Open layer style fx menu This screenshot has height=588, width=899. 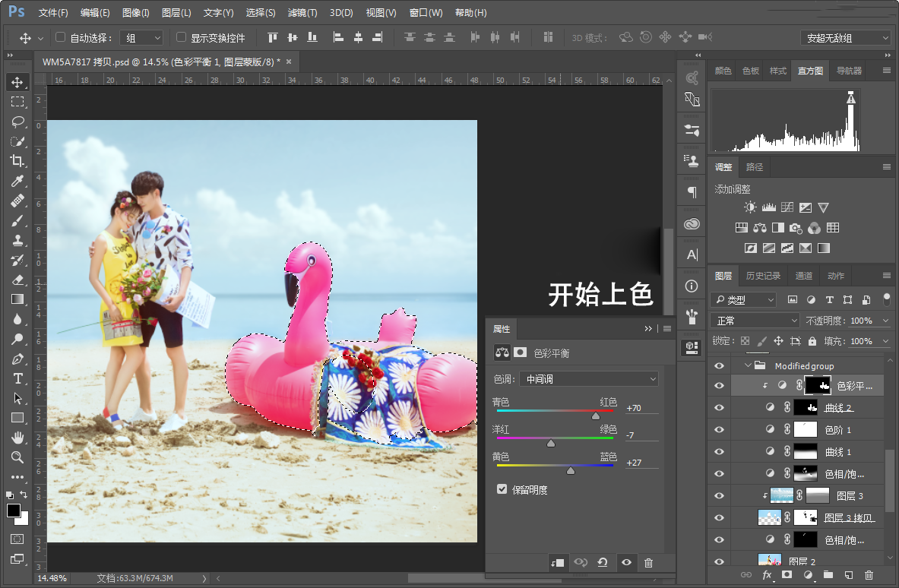click(767, 575)
